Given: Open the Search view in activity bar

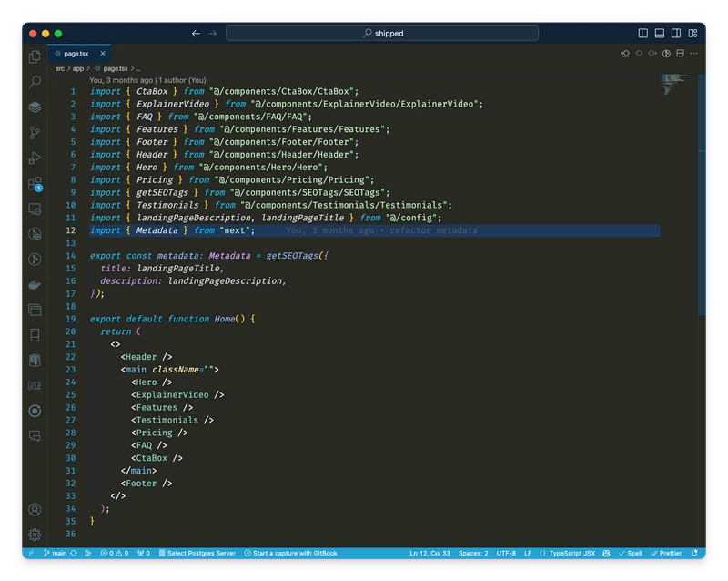Looking at the screenshot, I should tap(35, 82).
